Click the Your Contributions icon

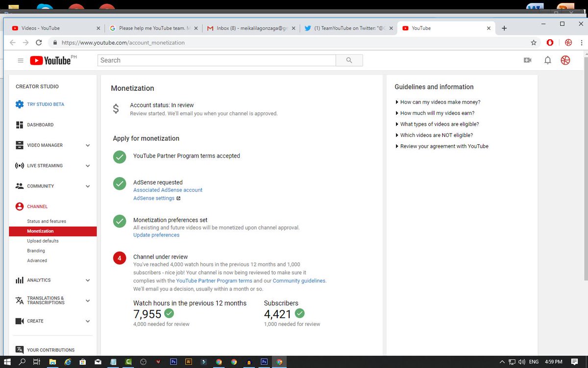20,350
